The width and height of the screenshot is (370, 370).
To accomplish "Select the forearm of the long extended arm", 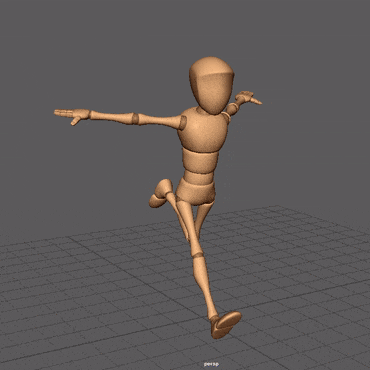I will coord(111,116).
